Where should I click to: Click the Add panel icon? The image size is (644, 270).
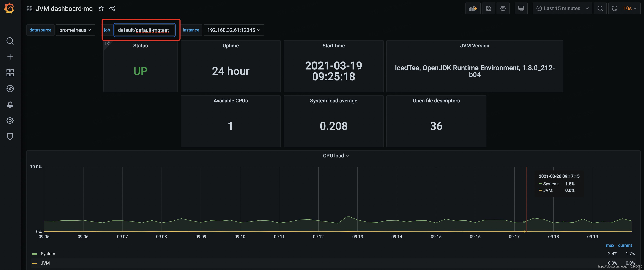coord(473,9)
